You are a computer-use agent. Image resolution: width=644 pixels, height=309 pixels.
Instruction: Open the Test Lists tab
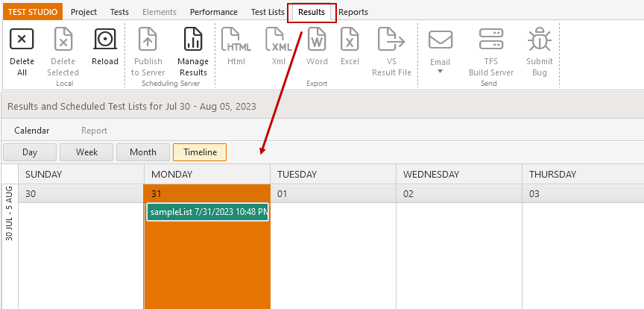(x=268, y=12)
